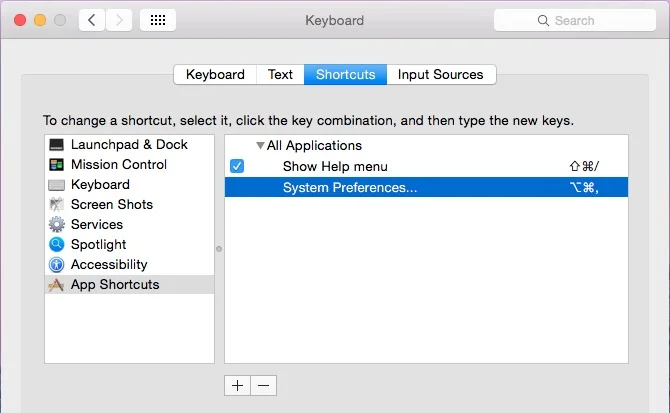This screenshot has height=413, width=670.
Task: Select the Show Help menu row
Action: click(426, 166)
